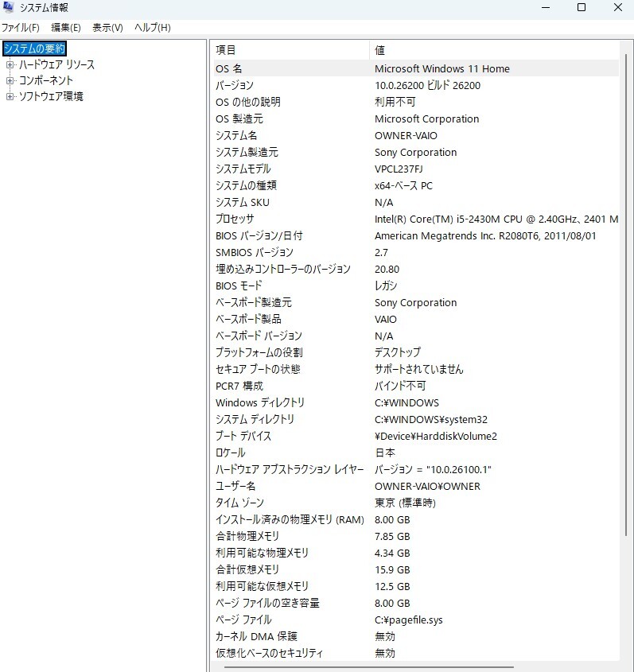Select コンポーネント tree item
This screenshot has width=634, height=672.
(46, 80)
